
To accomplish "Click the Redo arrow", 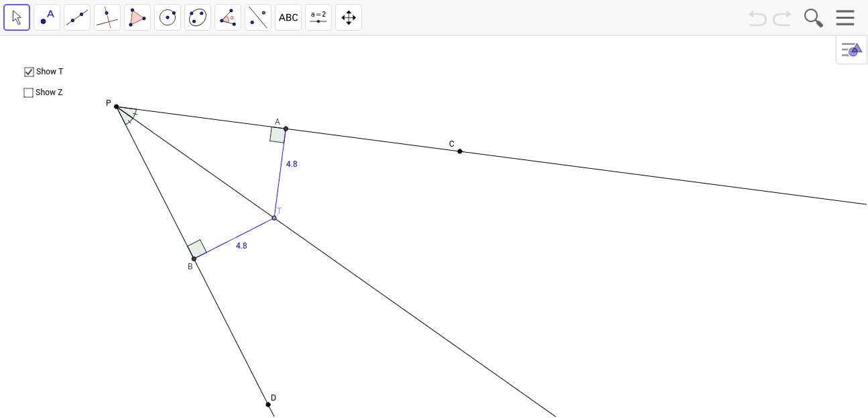I will click(x=782, y=18).
